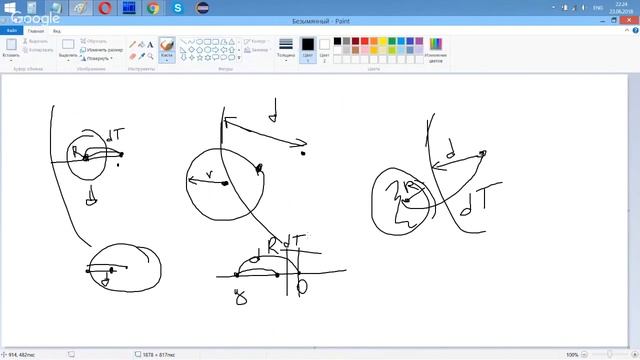Open the Rotate (Повернуть) dropdown

97,58
